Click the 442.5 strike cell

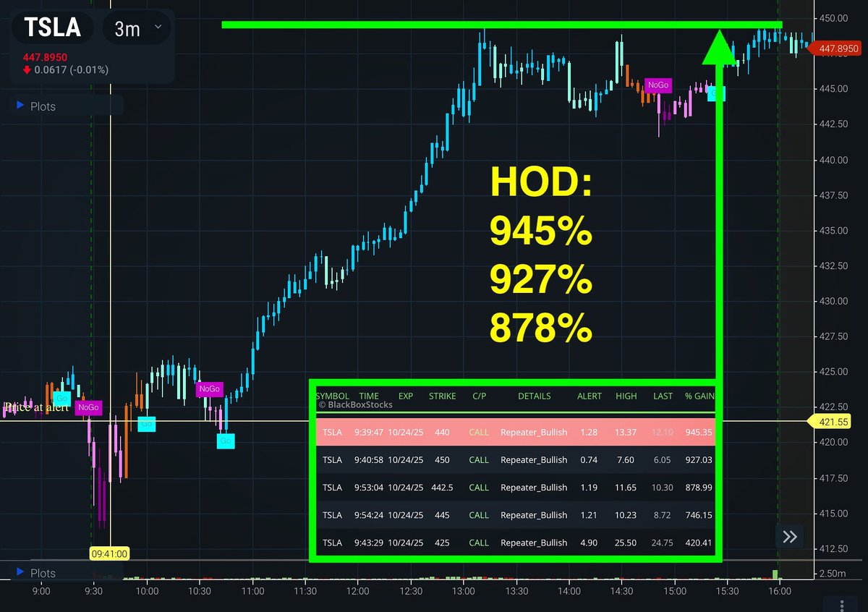442,488
